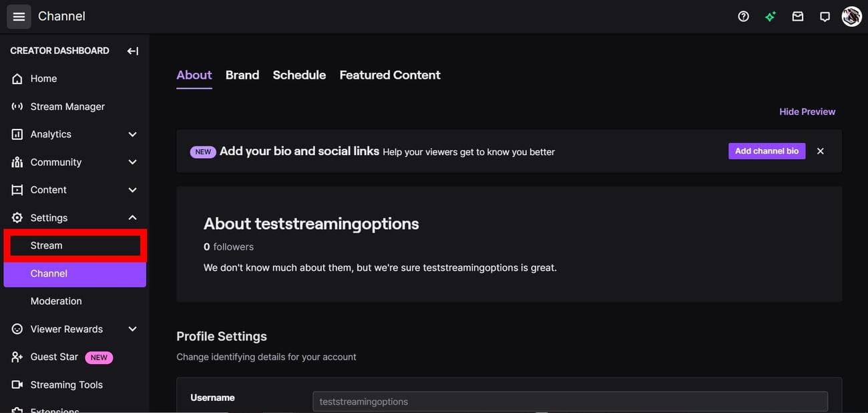Collapse the Settings section
The width and height of the screenshot is (868, 413).
(132, 218)
